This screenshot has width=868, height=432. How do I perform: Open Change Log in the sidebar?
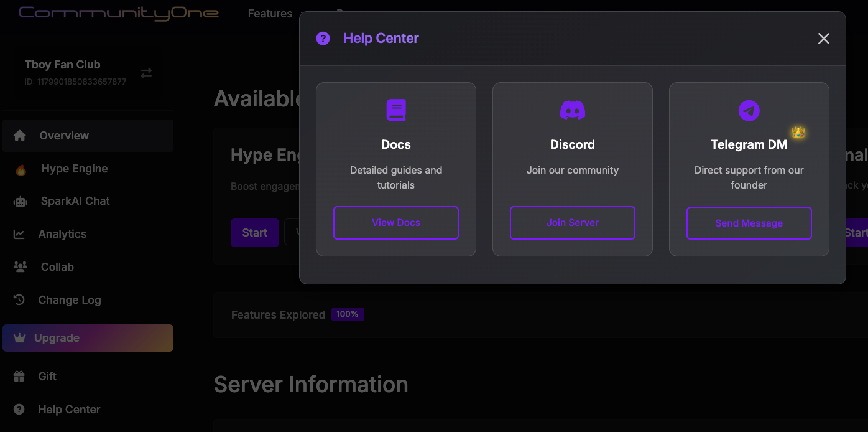tap(88, 300)
